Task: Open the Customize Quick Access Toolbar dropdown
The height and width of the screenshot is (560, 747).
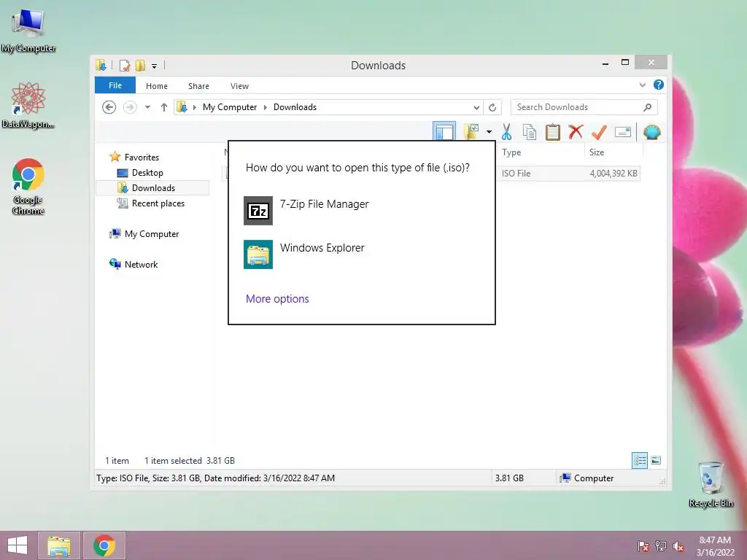Action: coord(155,66)
